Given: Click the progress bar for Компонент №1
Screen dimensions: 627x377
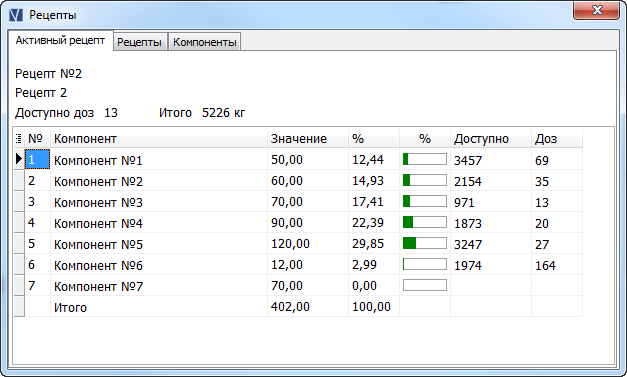Looking at the screenshot, I should (425, 159).
